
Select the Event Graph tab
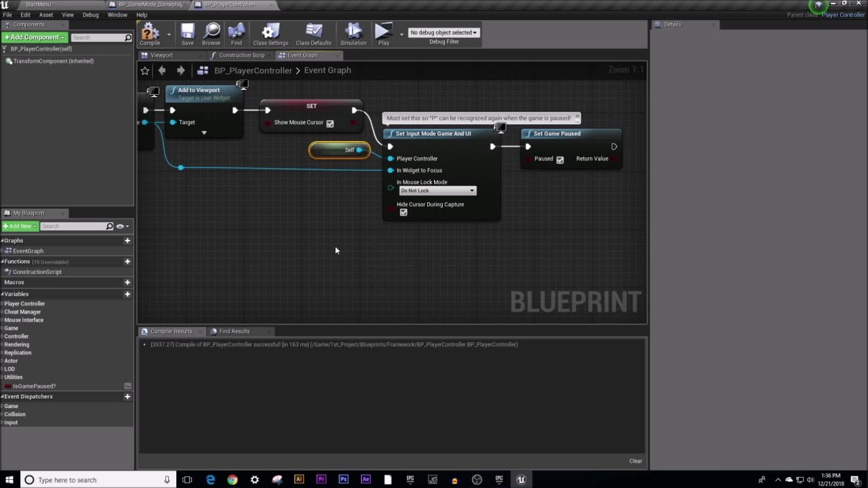(x=302, y=56)
